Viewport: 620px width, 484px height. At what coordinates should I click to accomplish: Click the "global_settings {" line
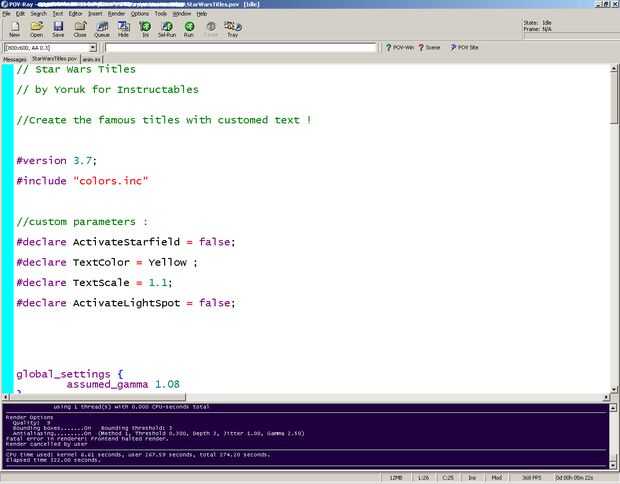pyautogui.click(x=70, y=374)
